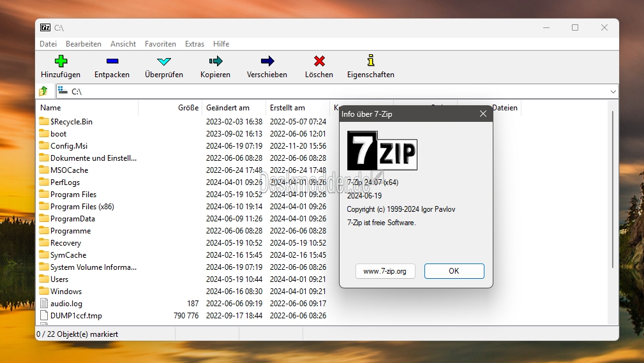Image resolution: width=644 pixels, height=363 pixels.
Task: Click date 2022-09-17 18:44
Action: (x=234, y=315)
